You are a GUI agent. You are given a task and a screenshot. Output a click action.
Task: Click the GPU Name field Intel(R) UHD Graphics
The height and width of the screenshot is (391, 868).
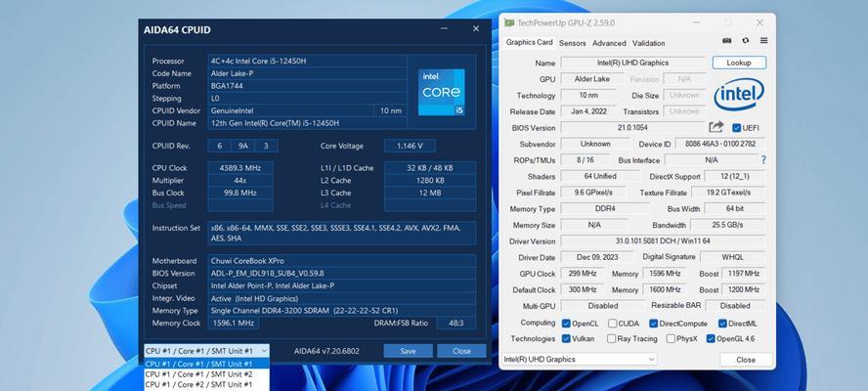click(632, 63)
